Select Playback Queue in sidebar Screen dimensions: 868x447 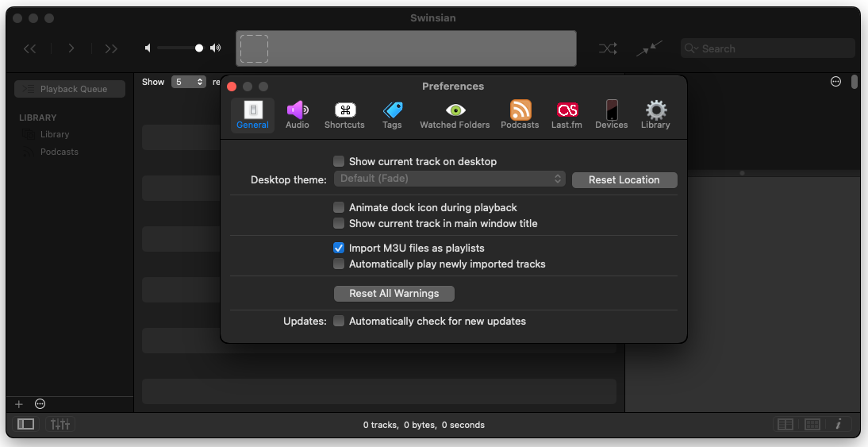click(x=70, y=89)
